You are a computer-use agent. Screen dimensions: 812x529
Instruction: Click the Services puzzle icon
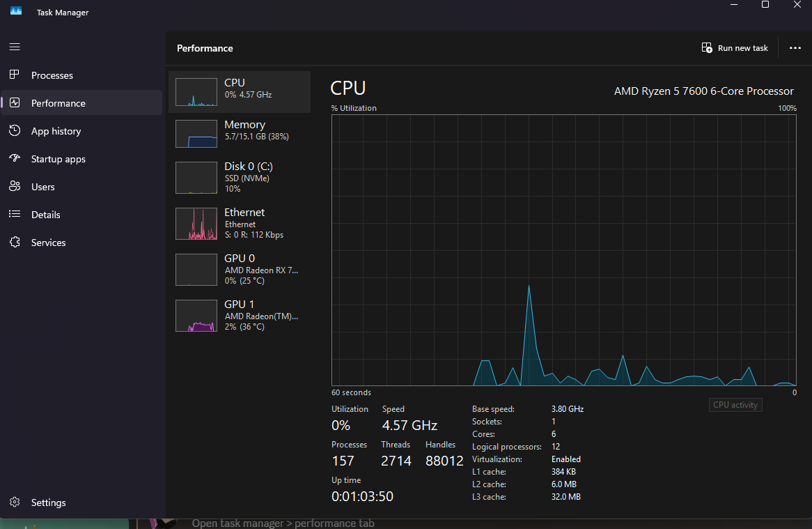(x=15, y=242)
